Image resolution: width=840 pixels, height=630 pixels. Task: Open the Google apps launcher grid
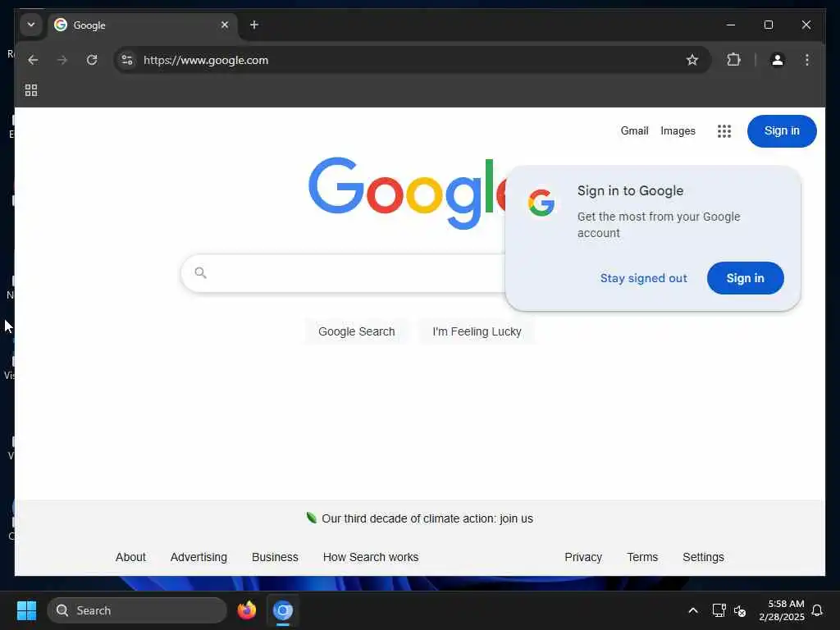724,130
